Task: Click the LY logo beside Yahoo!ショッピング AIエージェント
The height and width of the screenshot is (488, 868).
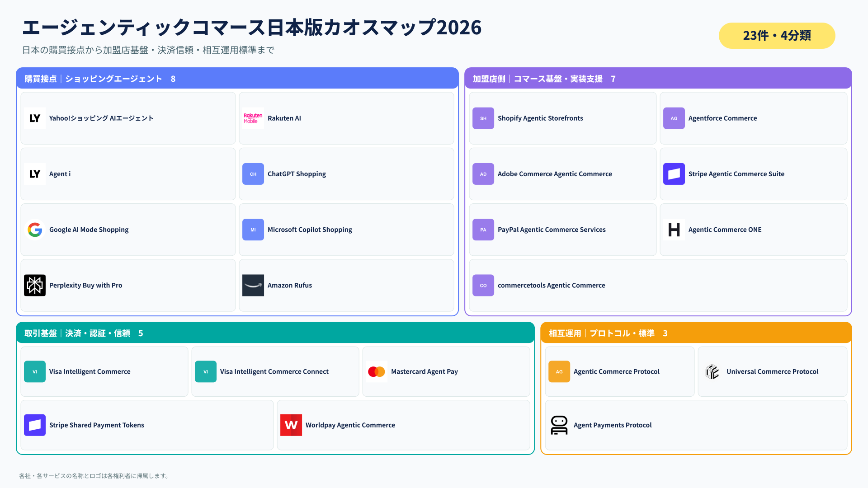Action: (35, 118)
